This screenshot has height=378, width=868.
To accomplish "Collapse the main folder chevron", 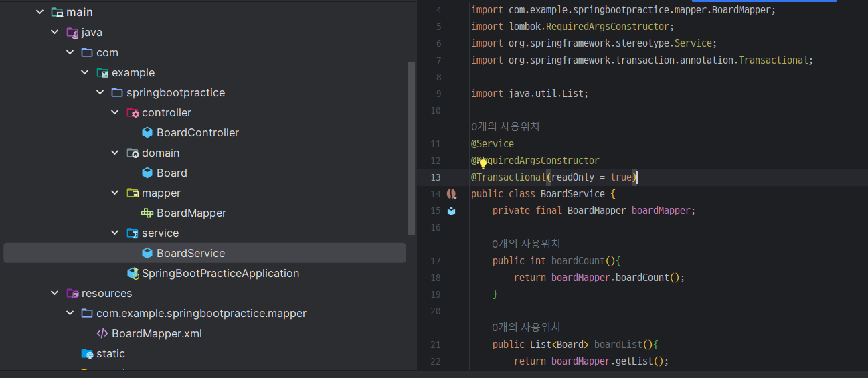I will click(40, 12).
